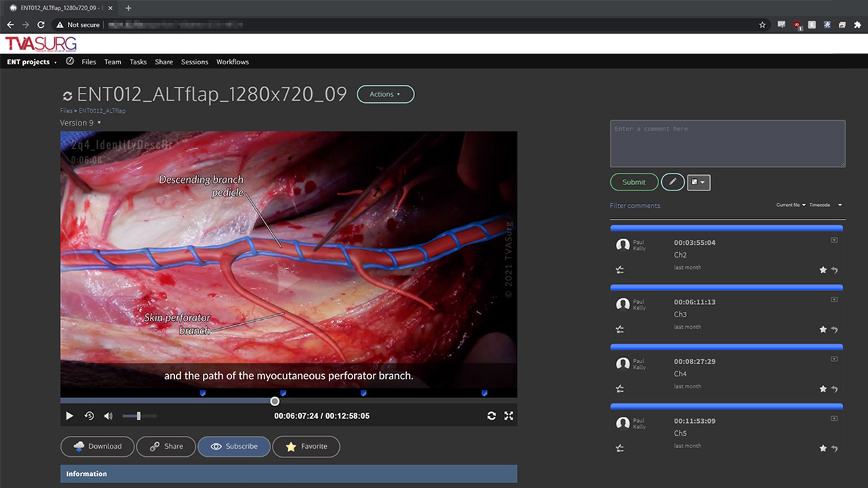Image resolution: width=868 pixels, height=488 pixels.
Task: Click into the comment text box
Action: pos(728,144)
